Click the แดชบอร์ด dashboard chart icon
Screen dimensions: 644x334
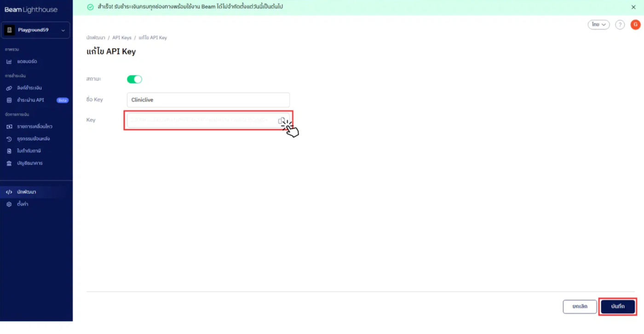pos(9,61)
